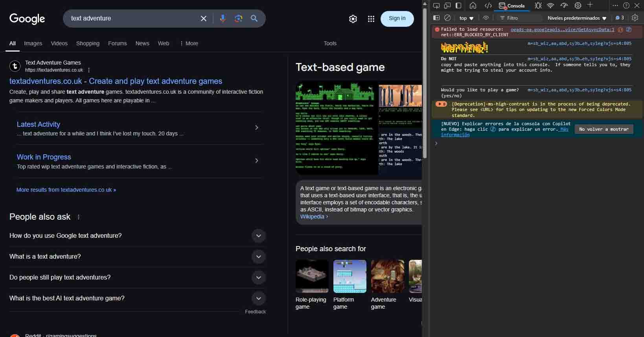The image size is (644, 337).
Task: Open search Tools options
Action: coord(330,43)
